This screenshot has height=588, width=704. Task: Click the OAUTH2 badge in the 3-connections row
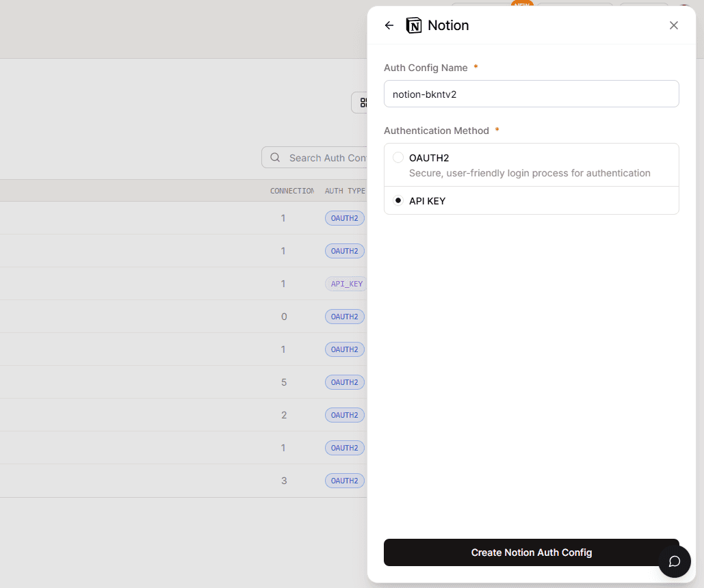point(344,481)
